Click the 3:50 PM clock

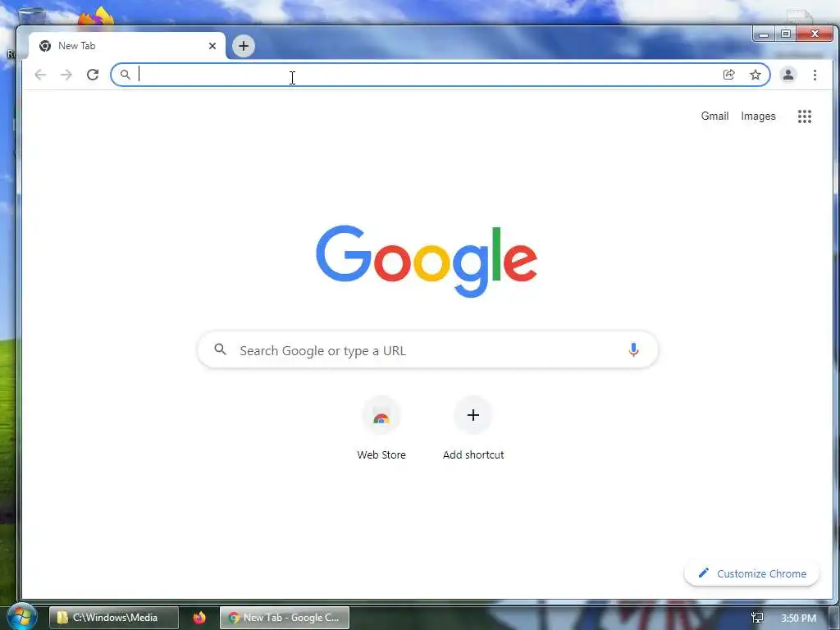pos(798,619)
